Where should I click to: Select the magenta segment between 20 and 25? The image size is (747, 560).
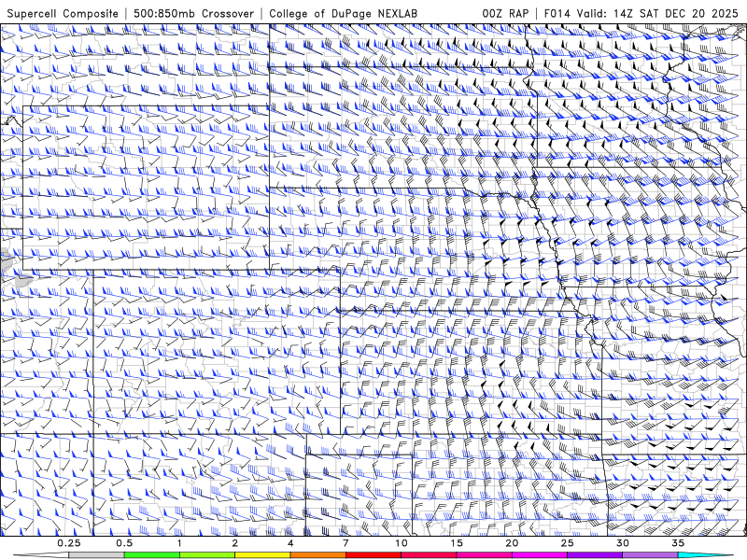pos(540,555)
